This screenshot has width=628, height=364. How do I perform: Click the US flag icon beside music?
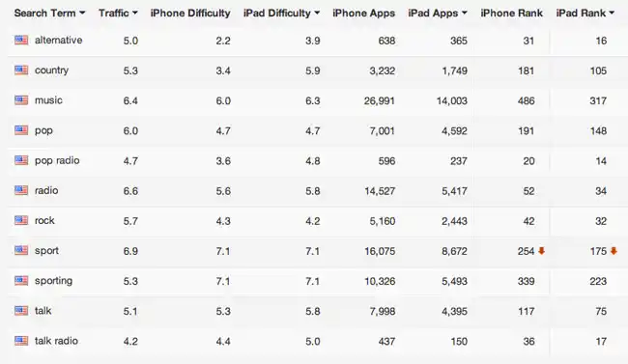coord(21,100)
